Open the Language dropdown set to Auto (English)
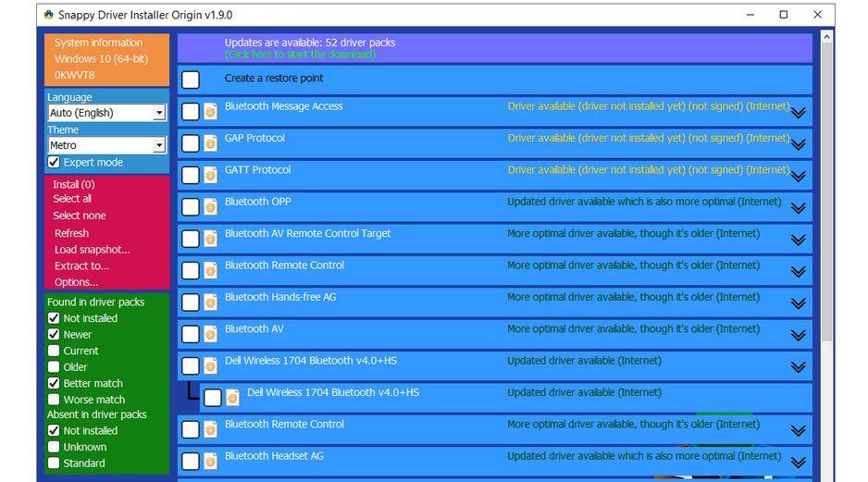Image resolution: width=868 pixels, height=482 pixels. 106,113
